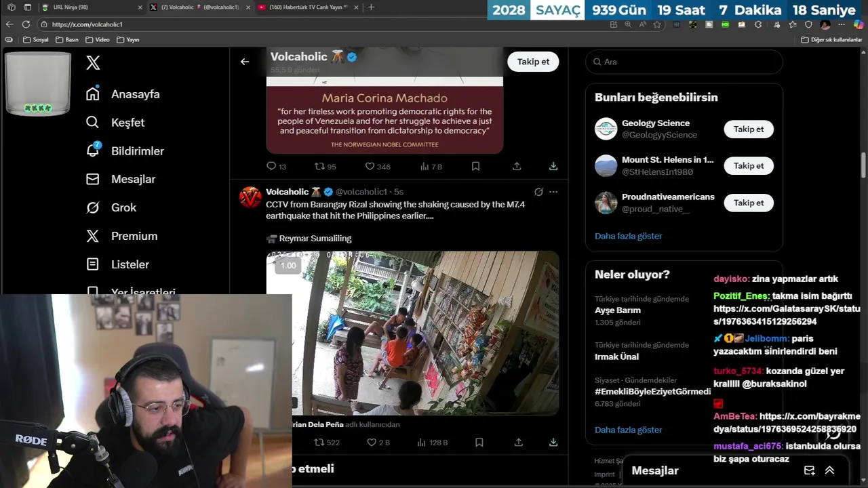The image size is (868, 488).
Task: Like the post with 346 likes
Action: click(x=378, y=166)
